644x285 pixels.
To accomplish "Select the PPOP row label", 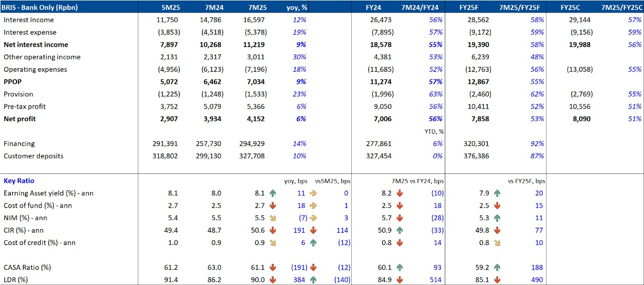I will 13,82.
